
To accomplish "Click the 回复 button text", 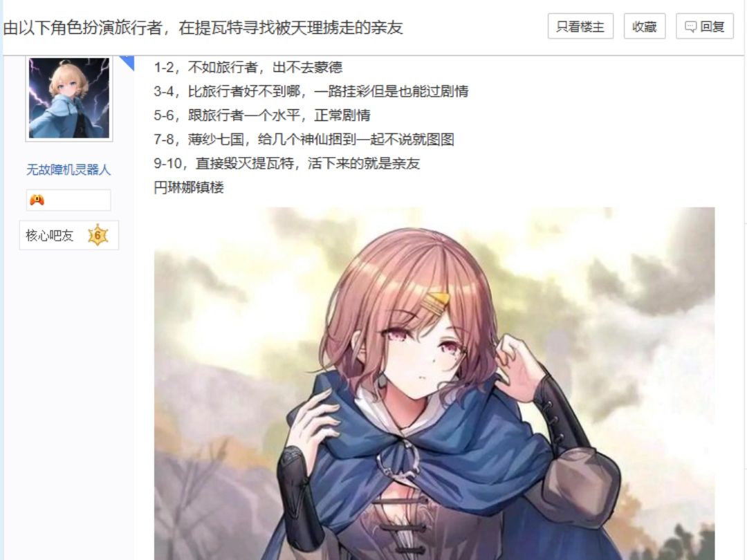I will tap(712, 27).
